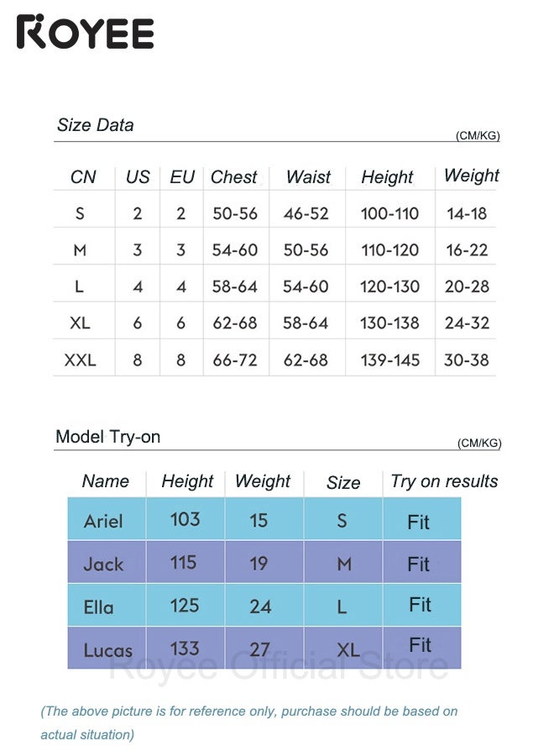Click the Weight header in Size Data
This screenshot has height=756, width=554.
[x=472, y=176]
